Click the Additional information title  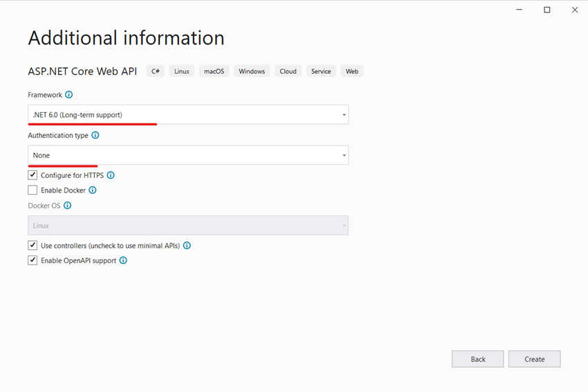[127, 38]
